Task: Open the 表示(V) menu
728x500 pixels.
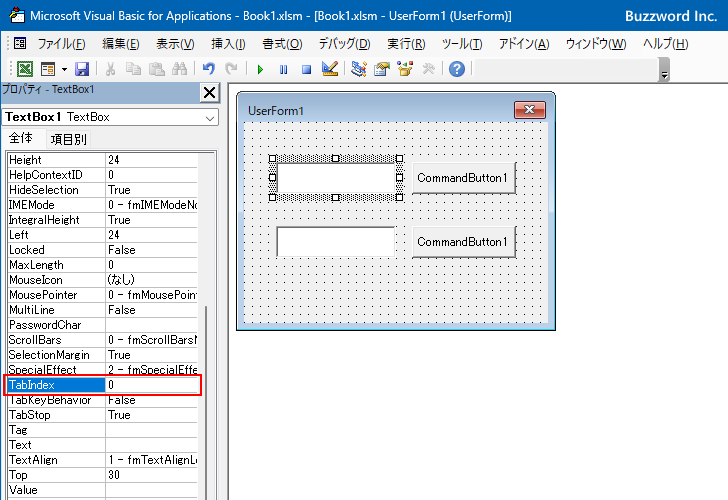Action: point(175,44)
